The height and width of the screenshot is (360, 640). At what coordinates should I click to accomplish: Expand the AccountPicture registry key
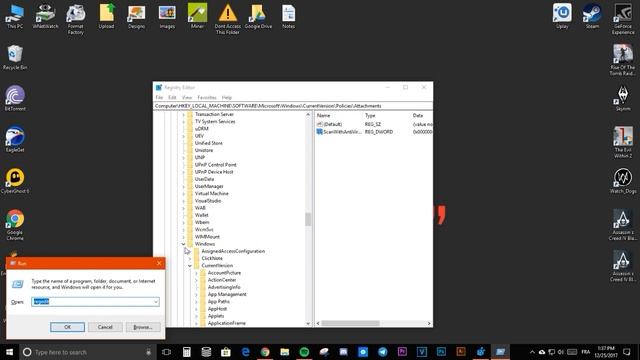pos(196,273)
